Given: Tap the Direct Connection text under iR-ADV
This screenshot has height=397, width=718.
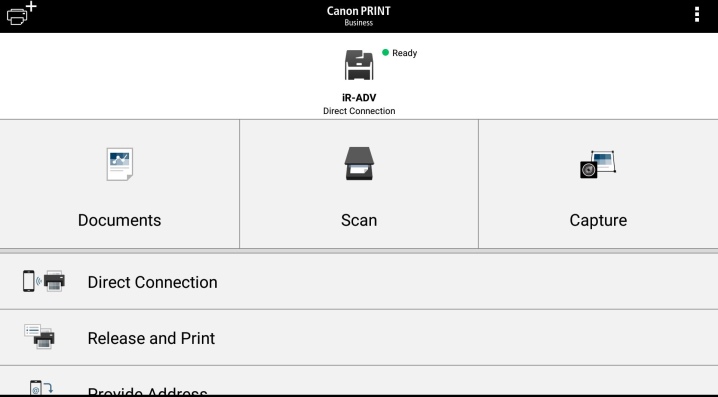Looking at the screenshot, I should [x=359, y=111].
